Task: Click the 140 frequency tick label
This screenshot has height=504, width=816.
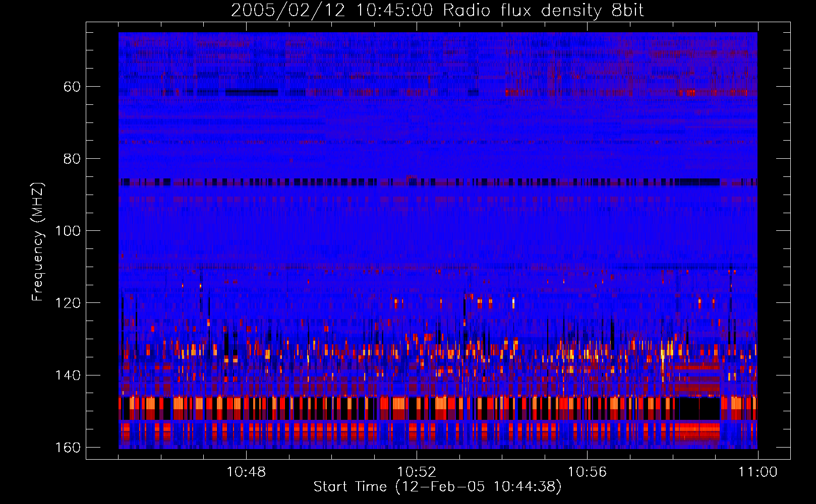Action: click(68, 375)
